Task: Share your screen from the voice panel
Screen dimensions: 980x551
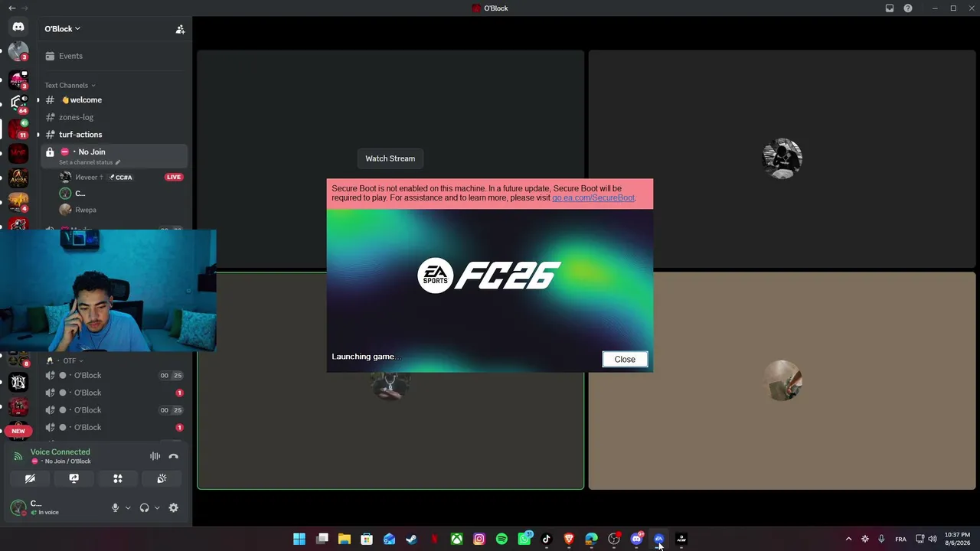Action: [73, 478]
